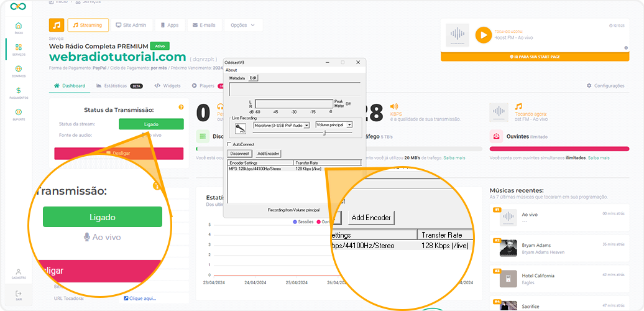Play the Hoost FM live stream
644x311 pixels.
coord(484,35)
